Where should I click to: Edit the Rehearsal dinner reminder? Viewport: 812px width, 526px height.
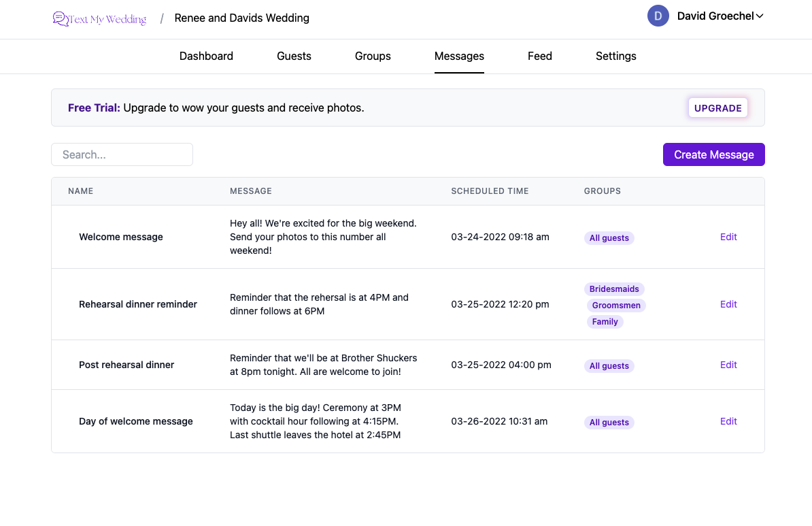[x=728, y=304]
